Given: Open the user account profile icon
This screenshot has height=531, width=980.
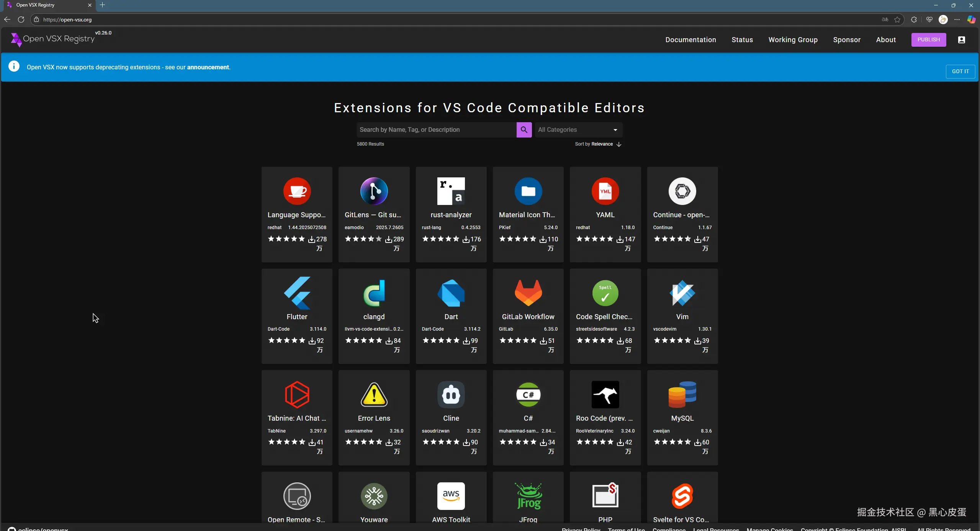Looking at the screenshot, I should point(961,40).
